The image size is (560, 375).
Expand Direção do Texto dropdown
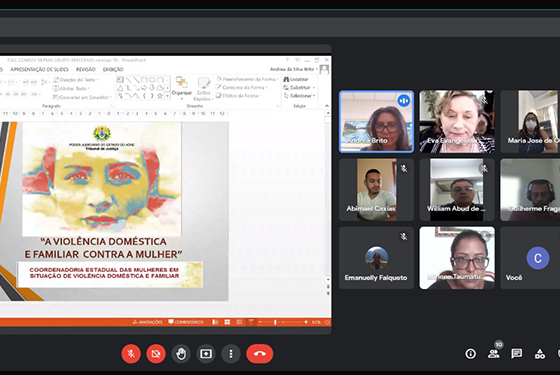coord(76,80)
